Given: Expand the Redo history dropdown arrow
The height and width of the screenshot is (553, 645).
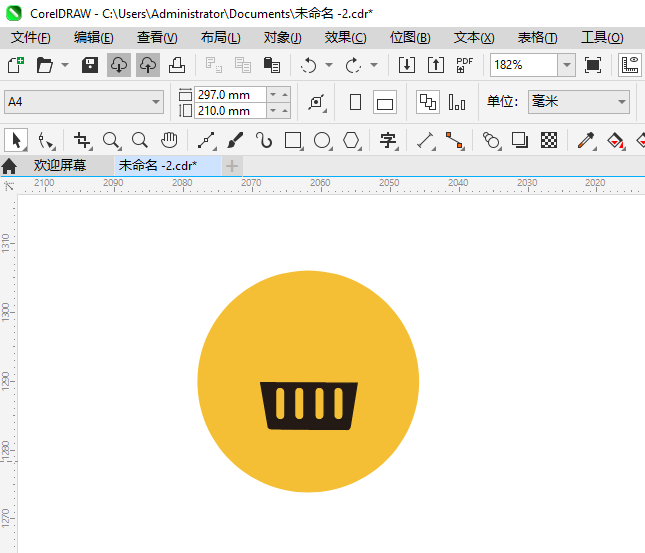Looking at the screenshot, I should pos(374,65).
